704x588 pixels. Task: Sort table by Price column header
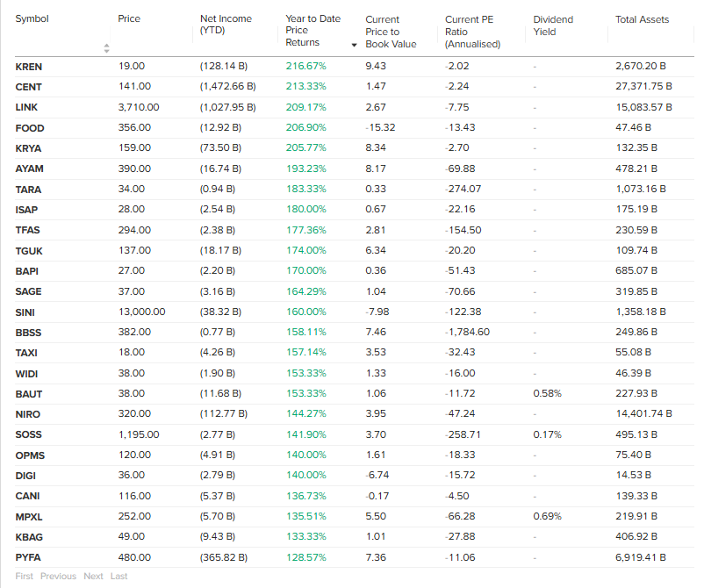tap(129, 19)
